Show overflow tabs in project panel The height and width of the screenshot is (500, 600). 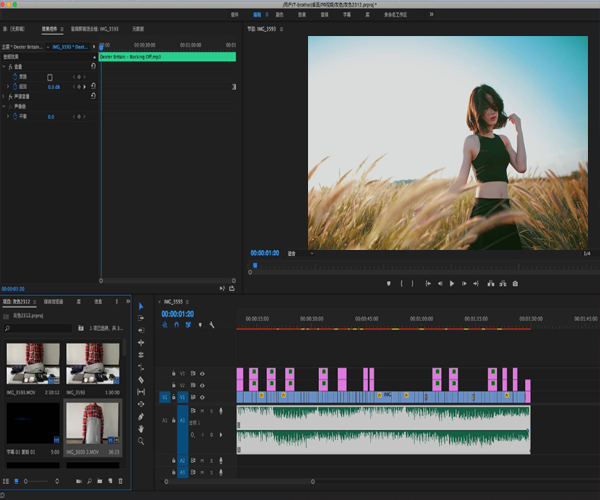[x=128, y=301]
